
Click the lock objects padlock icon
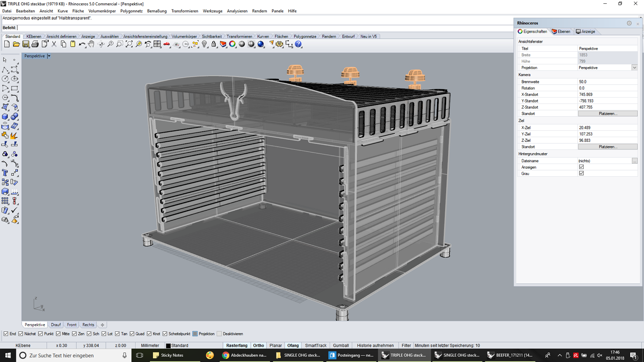(x=214, y=44)
